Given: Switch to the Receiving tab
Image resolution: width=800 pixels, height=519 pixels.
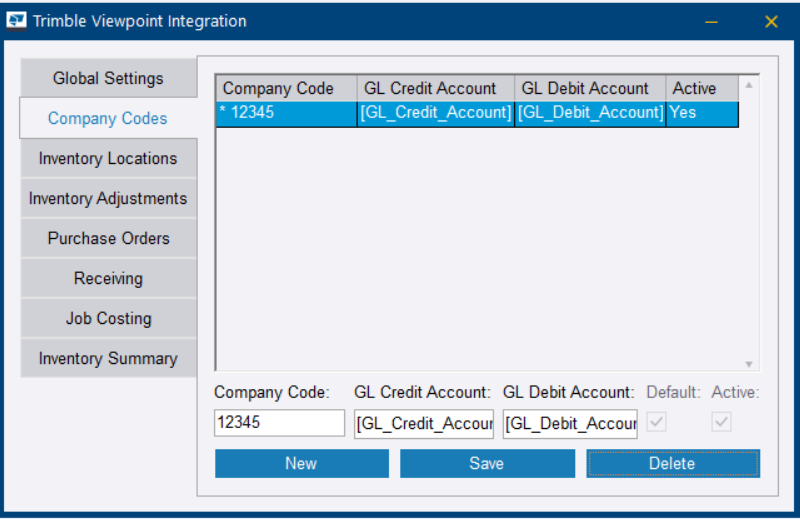Looking at the screenshot, I should 108,278.
